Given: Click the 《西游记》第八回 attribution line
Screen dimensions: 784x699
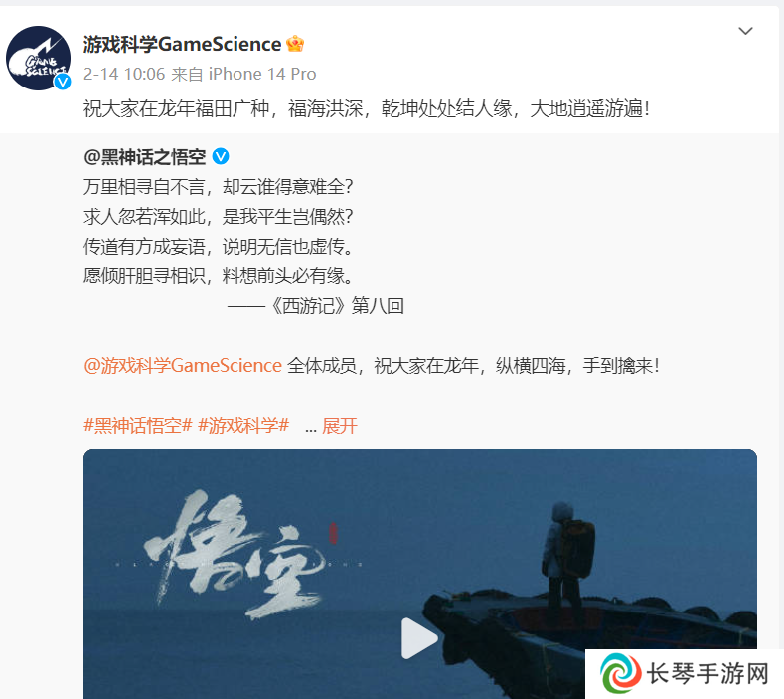Looking at the screenshot, I should point(316,305).
